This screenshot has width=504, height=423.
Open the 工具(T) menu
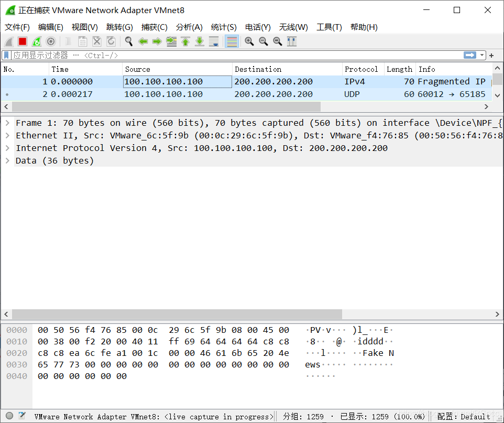[x=329, y=27]
